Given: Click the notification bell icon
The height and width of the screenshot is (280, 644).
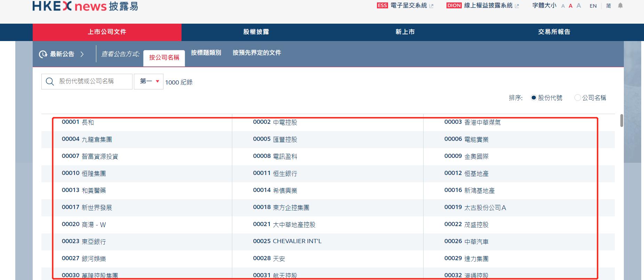Looking at the screenshot, I should click(620, 6).
